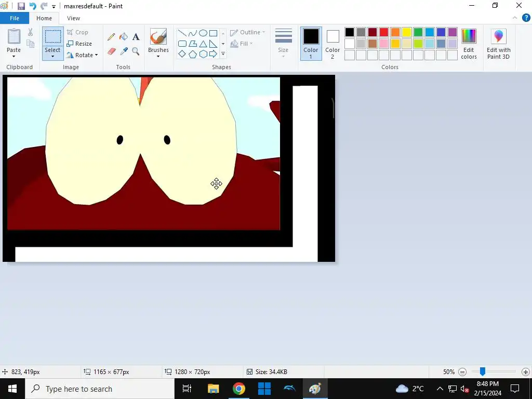
Task: Click the Undo arrow in title bar
Action: (33, 6)
